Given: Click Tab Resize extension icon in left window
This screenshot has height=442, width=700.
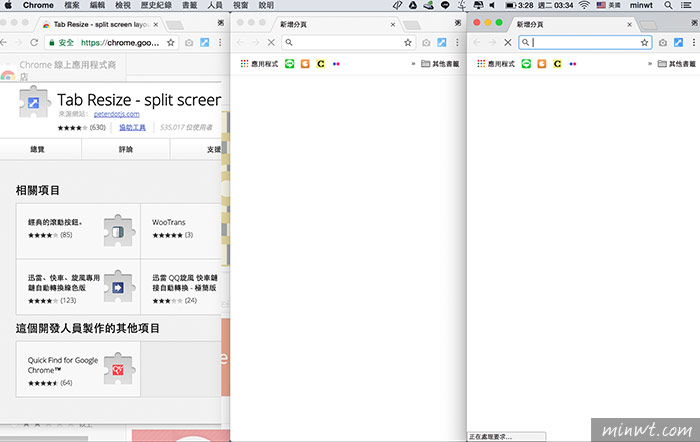Looking at the screenshot, I should [x=204, y=42].
